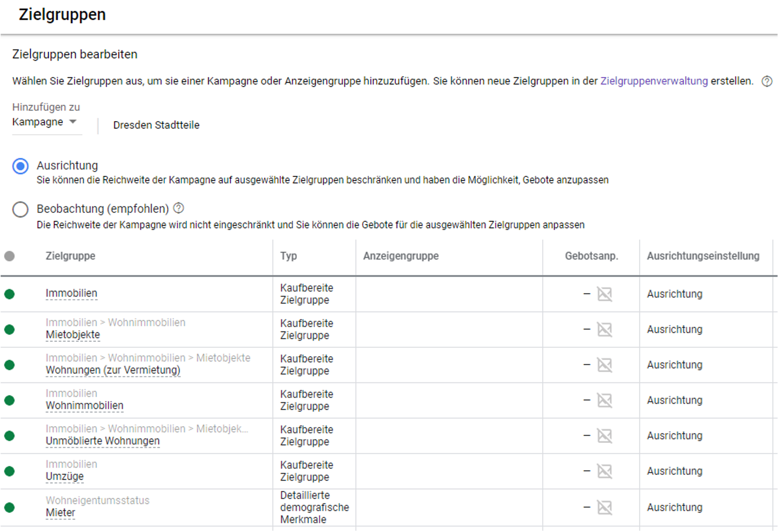Open the Unmöblierte Wohnungen audience entry
This screenshot has height=532, width=778.
click(103, 441)
